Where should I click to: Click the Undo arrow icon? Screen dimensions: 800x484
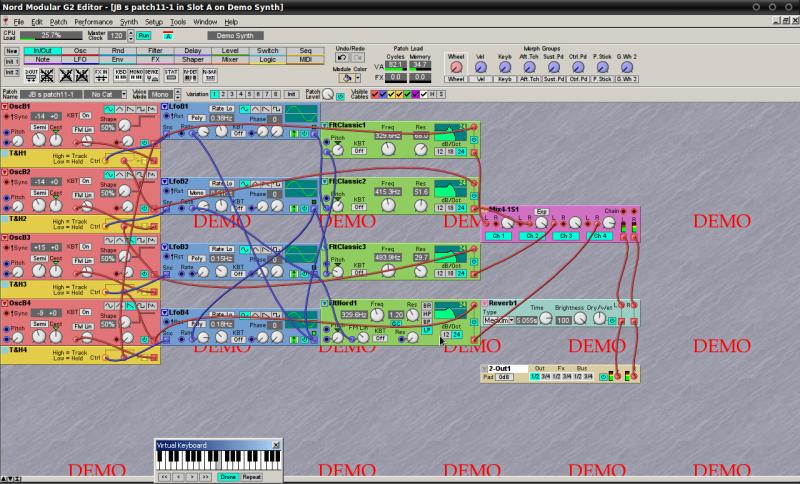coord(342,58)
